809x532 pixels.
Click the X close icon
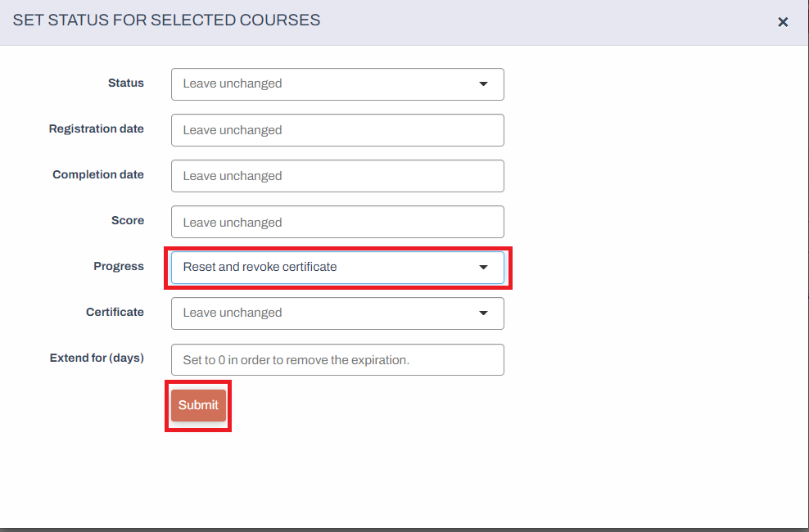tap(783, 22)
